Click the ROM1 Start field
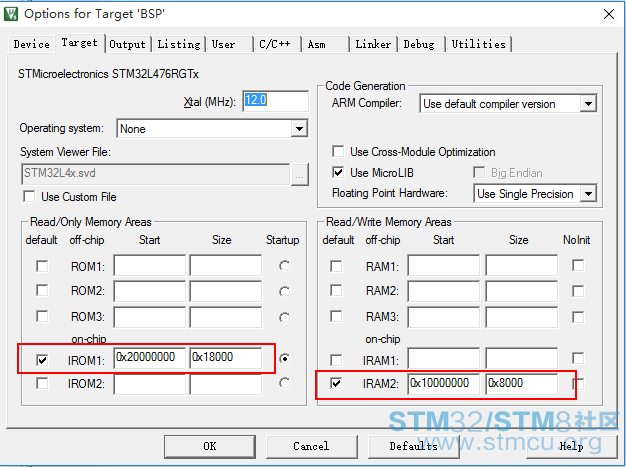The height and width of the screenshot is (467, 626). tap(149, 265)
